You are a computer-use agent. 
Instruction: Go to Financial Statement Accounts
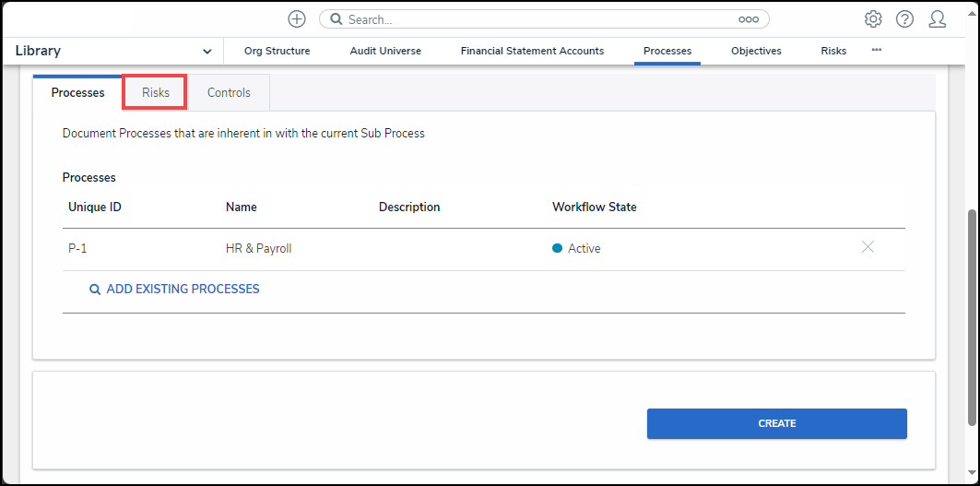coord(532,51)
